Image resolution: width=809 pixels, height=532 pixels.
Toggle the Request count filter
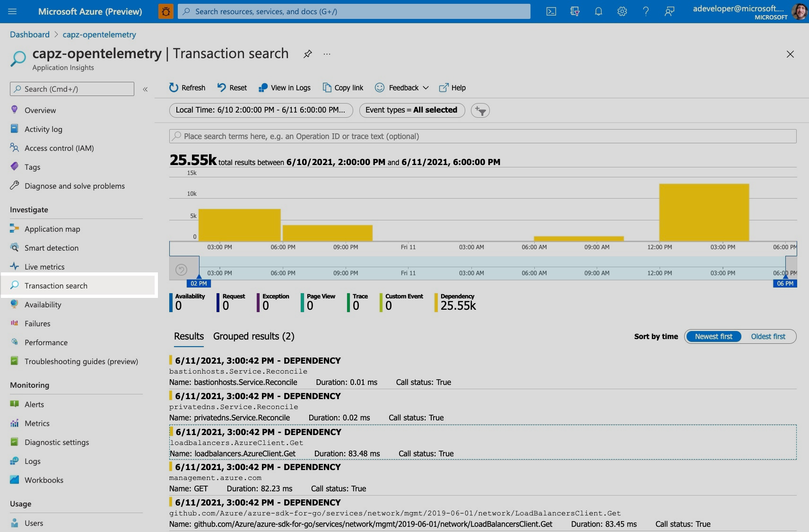click(231, 302)
